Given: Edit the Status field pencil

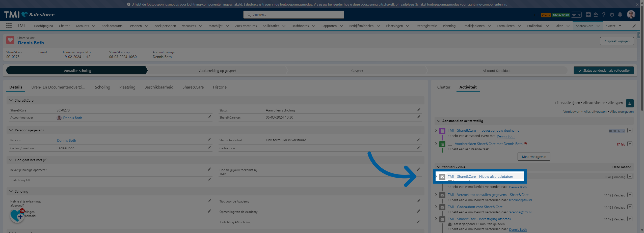Looking at the screenshot, I should point(419,110).
